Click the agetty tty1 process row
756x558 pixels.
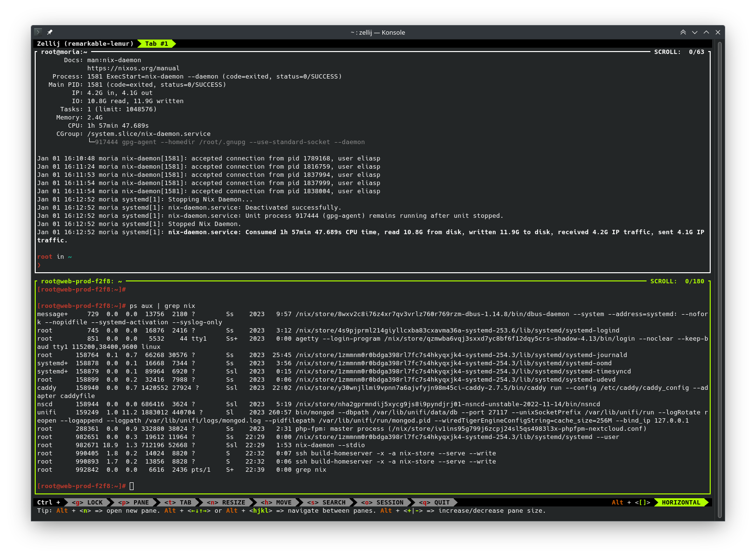tap(373, 343)
